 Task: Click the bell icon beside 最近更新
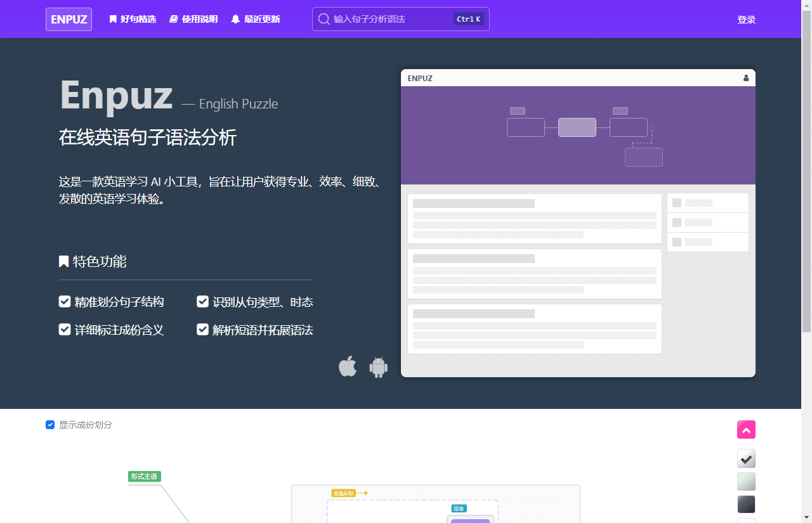[235, 19]
